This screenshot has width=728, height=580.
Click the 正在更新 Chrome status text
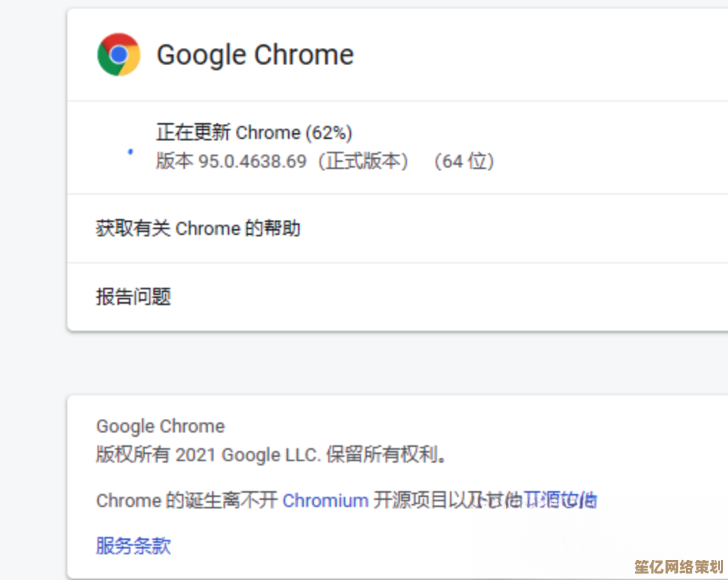point(228,132)
